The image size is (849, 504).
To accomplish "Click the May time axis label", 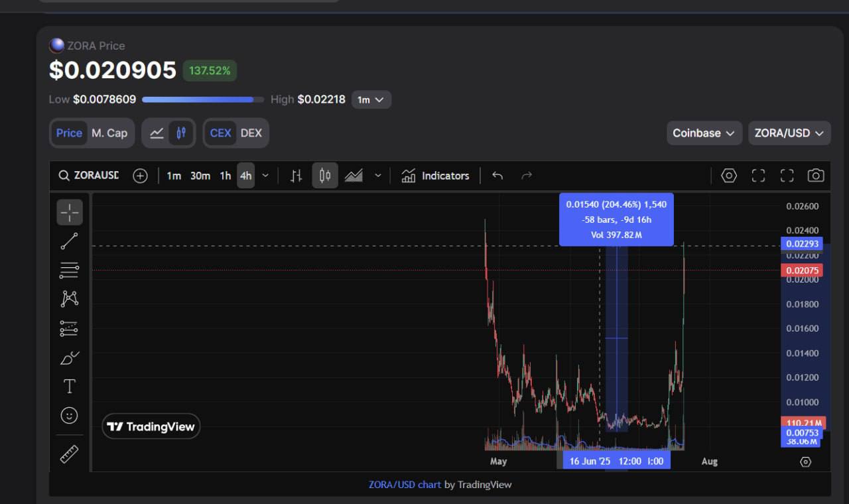I will tap(498, 462).
